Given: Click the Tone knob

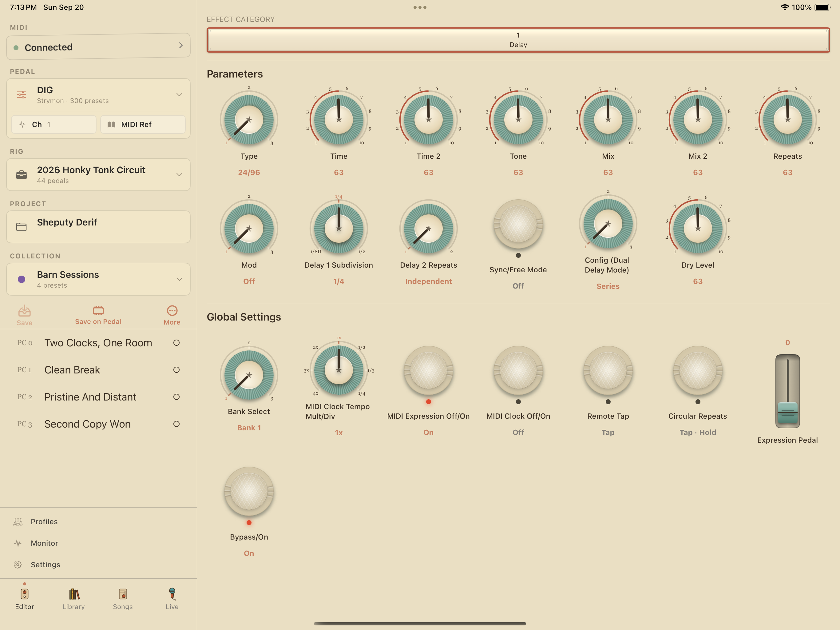Looking at the screenshot, I should 518,120.
